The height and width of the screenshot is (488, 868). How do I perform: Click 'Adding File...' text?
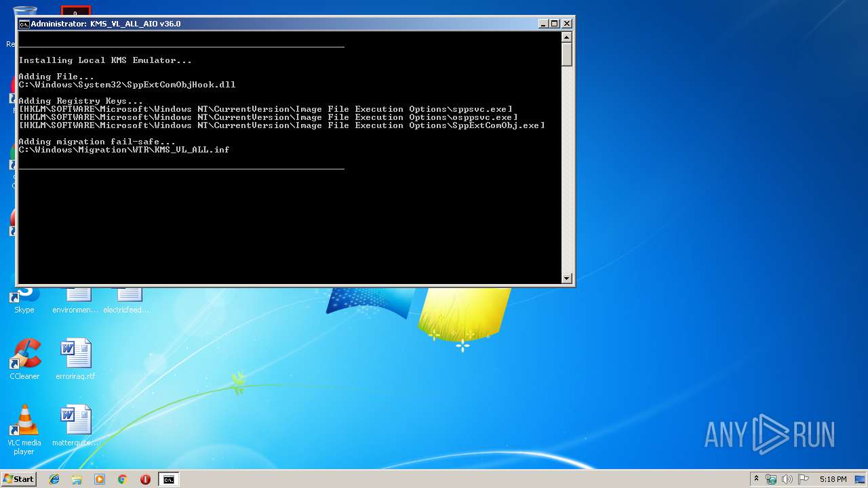(56, 77)
